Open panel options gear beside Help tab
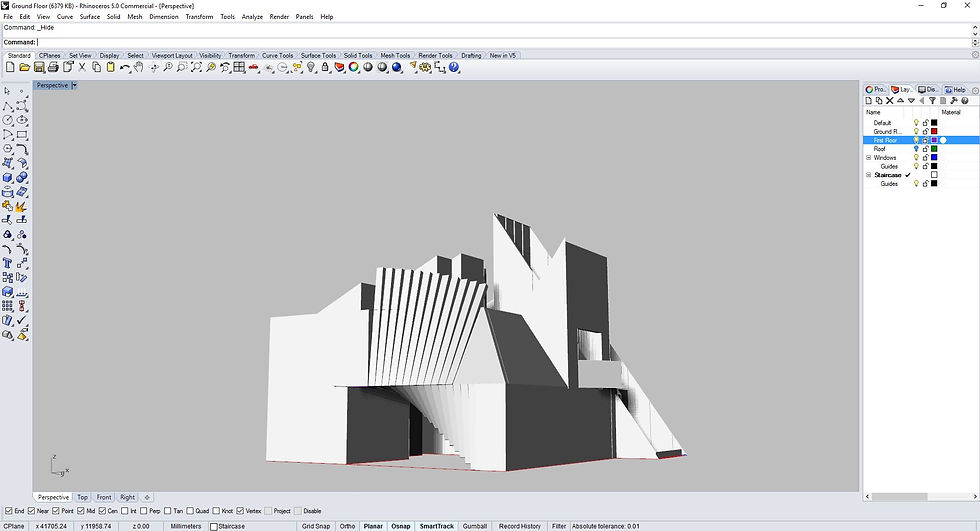Image resolution: width=980 pixels, height=531 pixels. (975, 90)
